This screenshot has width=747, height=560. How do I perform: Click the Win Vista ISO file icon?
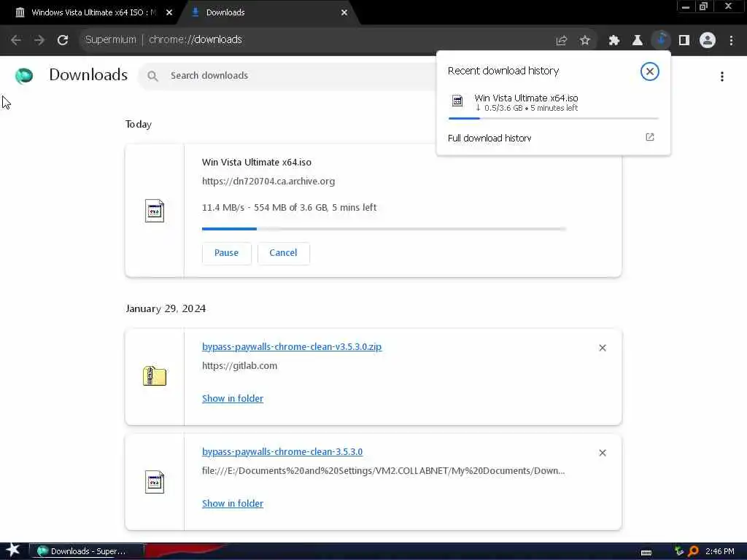tap(155, 211)
